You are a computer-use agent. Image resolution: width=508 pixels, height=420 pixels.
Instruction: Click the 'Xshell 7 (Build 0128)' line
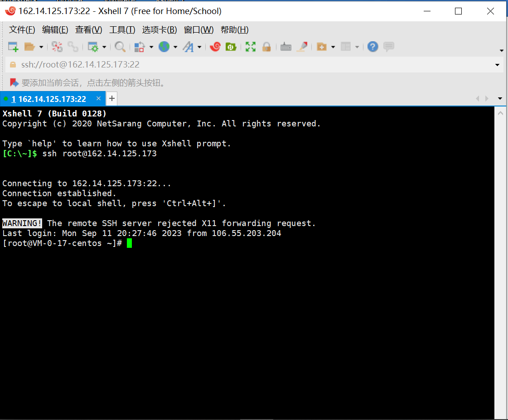54,114
